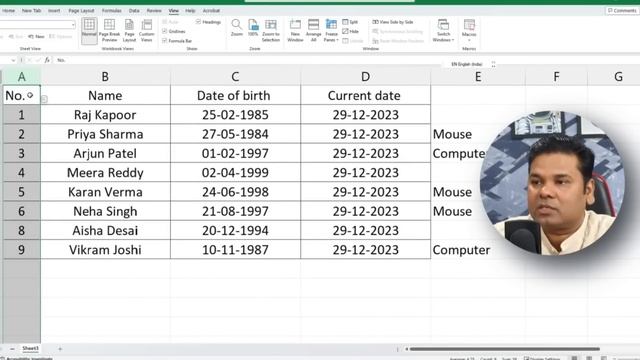Set zoom to 100%
This screenshot has width=640, height=360.
(x=253, y=28)
